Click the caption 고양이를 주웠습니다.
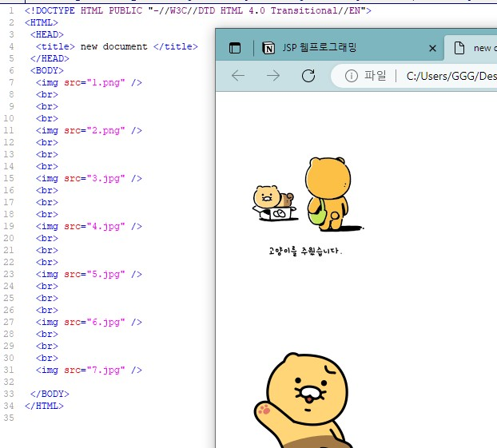The image size is (497, 448). tap(305, 252)
